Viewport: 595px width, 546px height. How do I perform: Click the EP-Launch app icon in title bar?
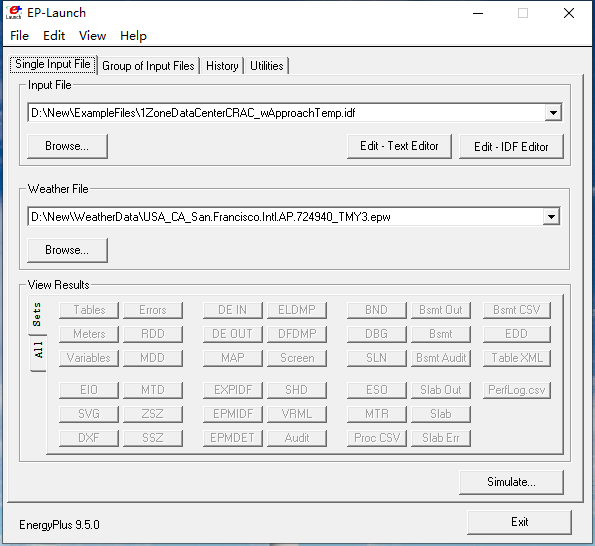[x=14, y=13]
